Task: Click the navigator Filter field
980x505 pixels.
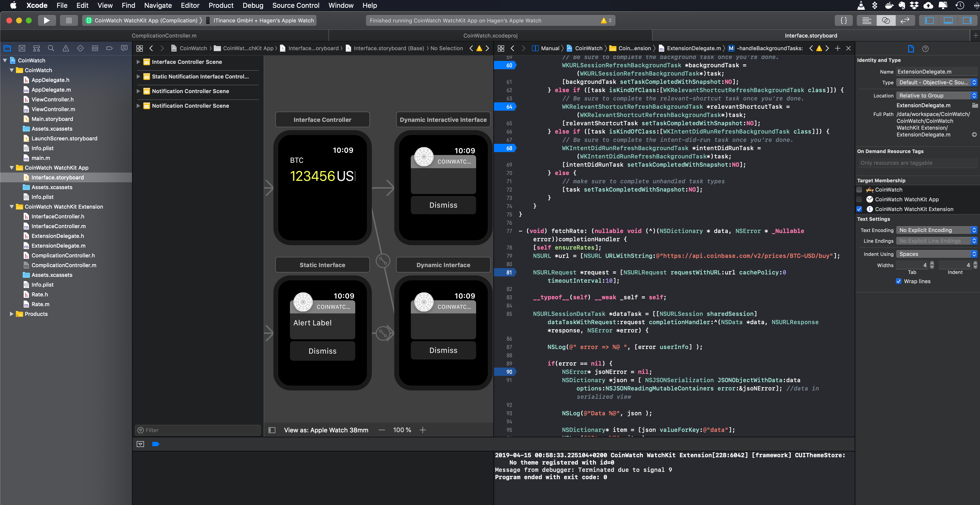Action: [x=198, y=430]
